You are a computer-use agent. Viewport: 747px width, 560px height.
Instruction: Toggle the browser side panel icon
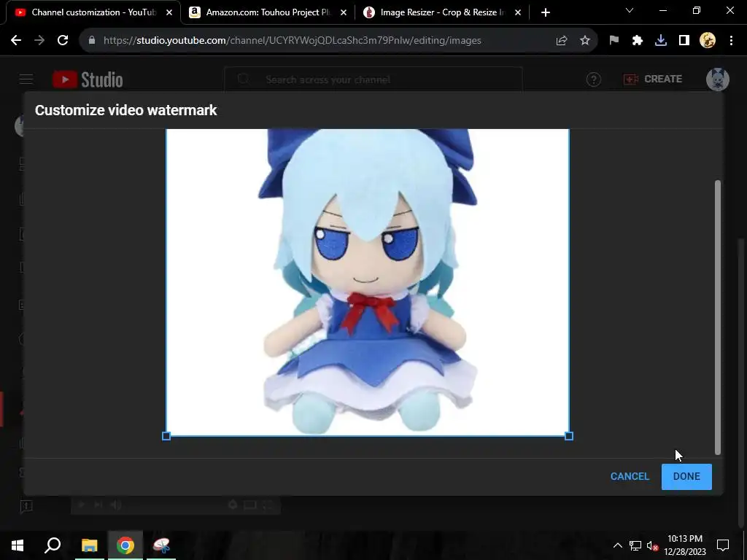tap(684, 41)
